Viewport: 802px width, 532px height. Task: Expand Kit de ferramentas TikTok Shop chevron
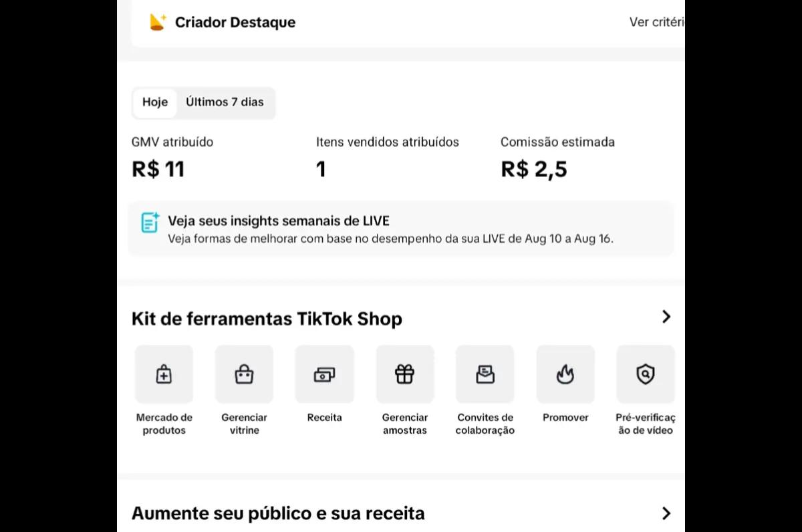tap(666, 317)
